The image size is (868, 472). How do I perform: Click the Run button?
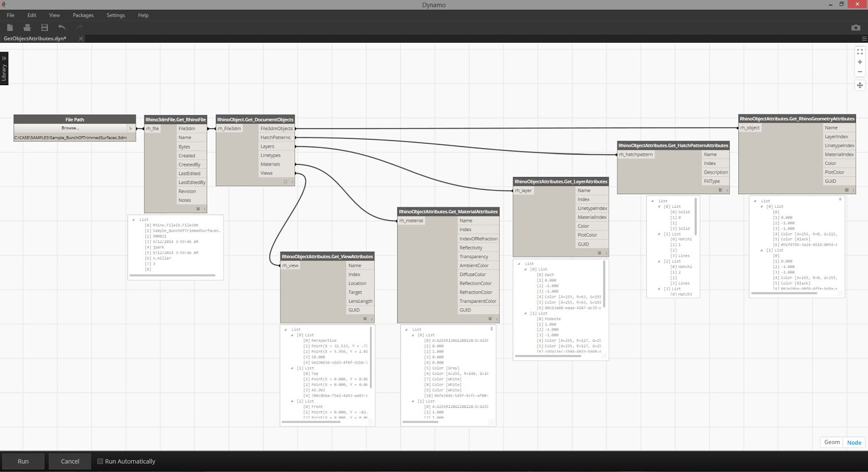pyautogui.click(x=23, y=461)
